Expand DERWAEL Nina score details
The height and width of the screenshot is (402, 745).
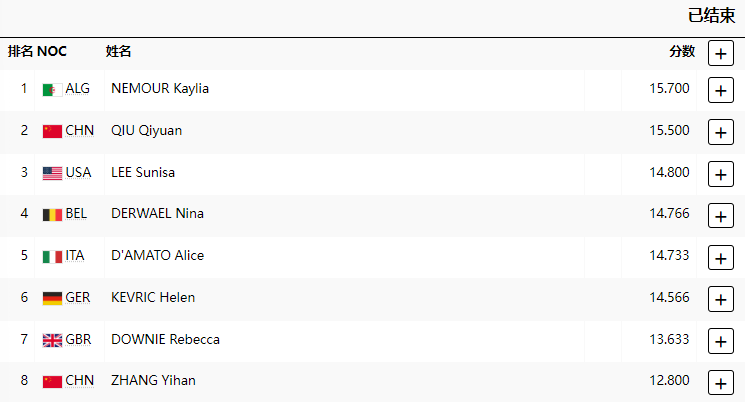(x=720, y=215)
